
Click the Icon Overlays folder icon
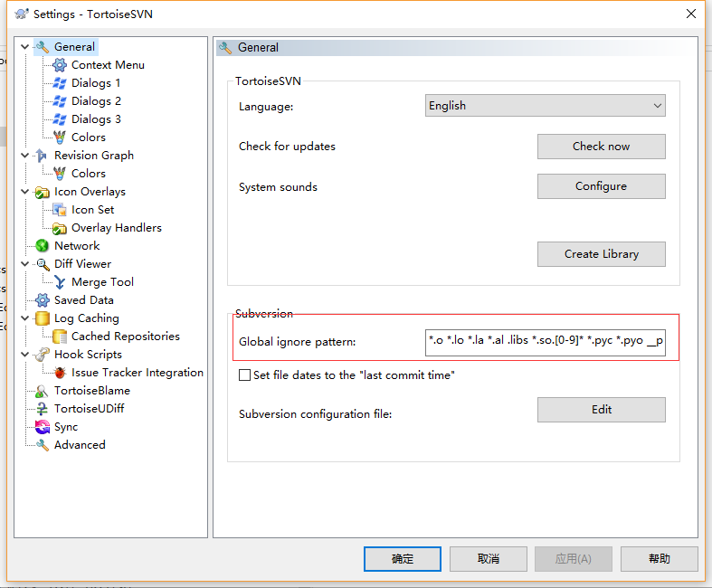pyautogui.click(x=43, y=192)
